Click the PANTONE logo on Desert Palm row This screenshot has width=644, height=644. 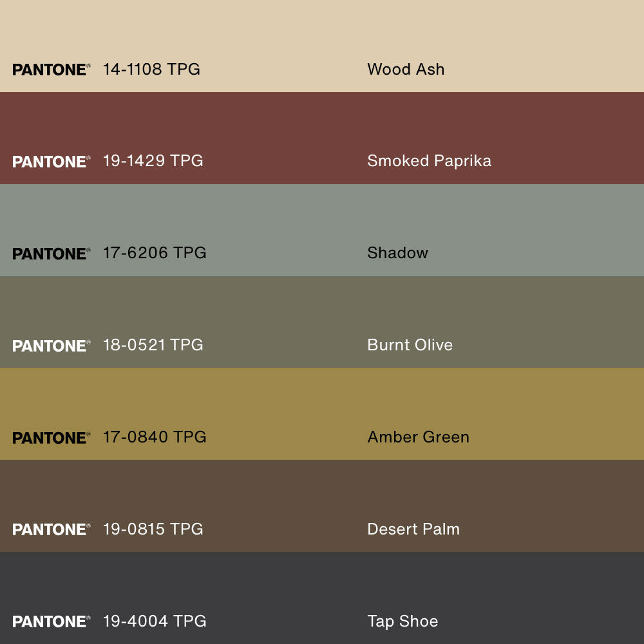click(51, 529)
